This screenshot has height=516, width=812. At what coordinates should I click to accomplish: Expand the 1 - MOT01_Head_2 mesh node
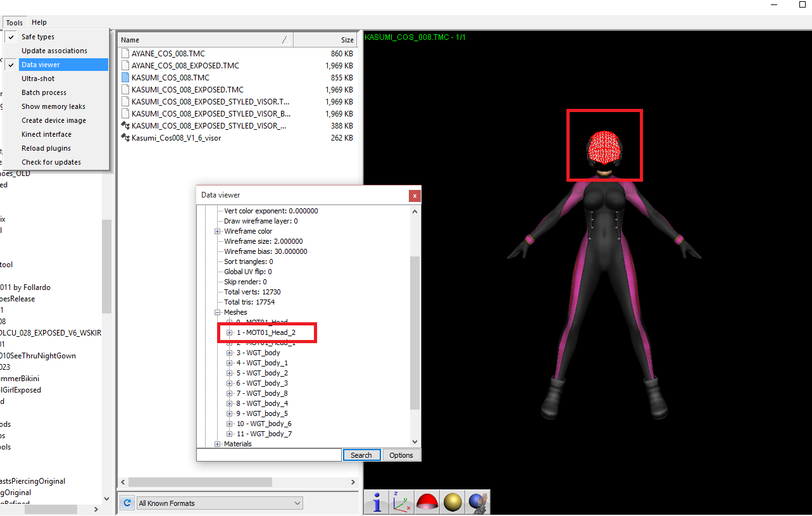(230, 332)
